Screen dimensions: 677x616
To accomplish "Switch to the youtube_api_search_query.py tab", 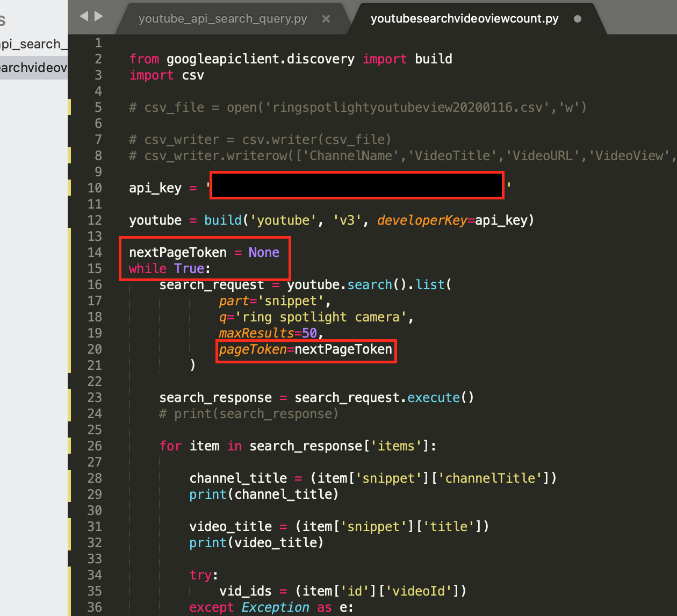I will (222, 18).
